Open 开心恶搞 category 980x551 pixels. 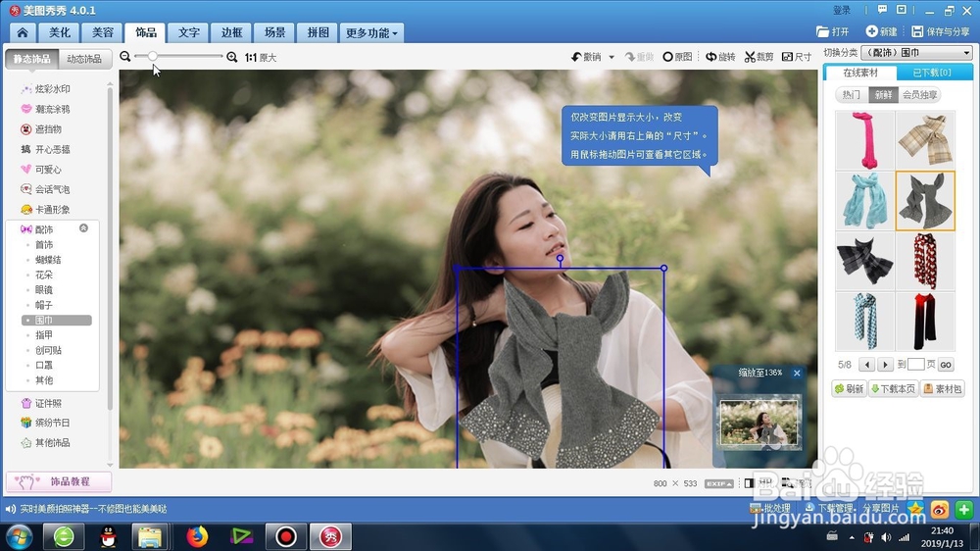pos(46,149)
